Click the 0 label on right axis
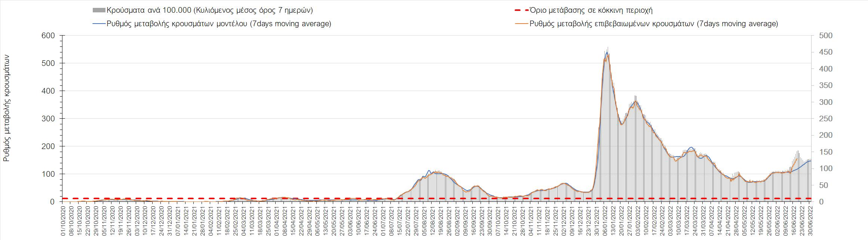 point(818,202)
